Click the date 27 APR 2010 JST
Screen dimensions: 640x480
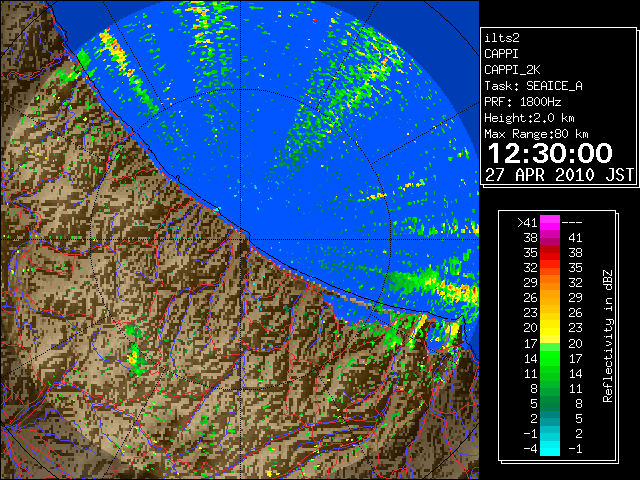click(x=559, y=175)
